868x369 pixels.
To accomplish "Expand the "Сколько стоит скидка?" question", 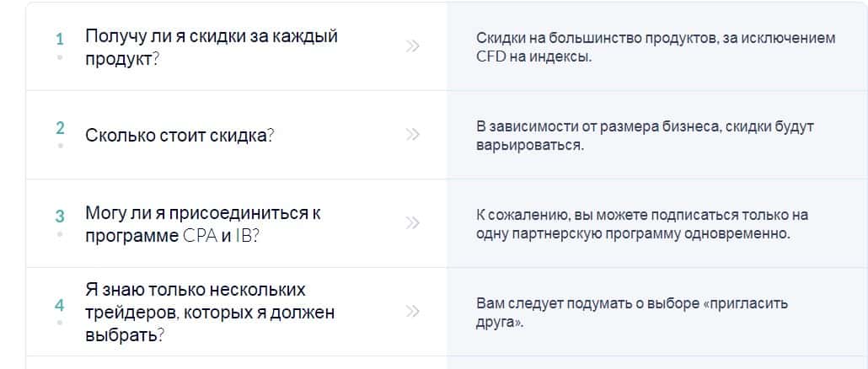I will coord(179,136).
